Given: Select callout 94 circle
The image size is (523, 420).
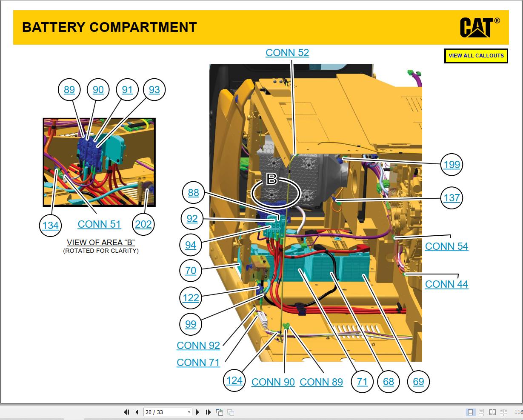Looking at the screenshot, I should (191, 245).
